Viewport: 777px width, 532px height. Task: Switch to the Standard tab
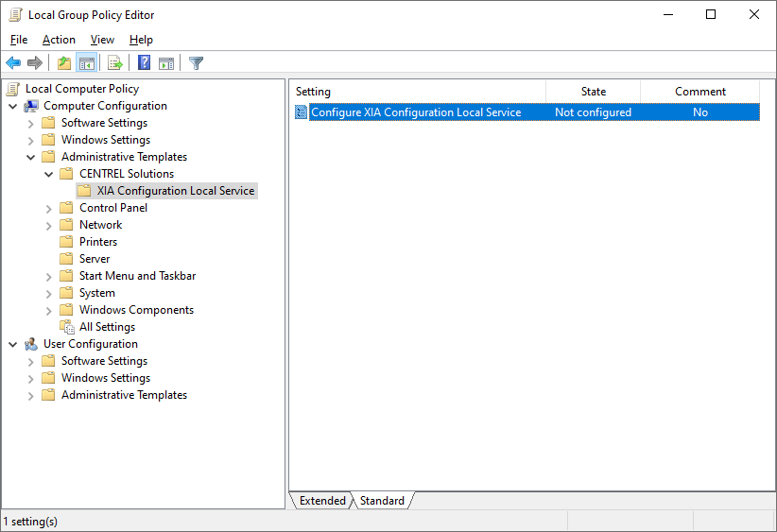pyautogui.click(x=382, y=501)
